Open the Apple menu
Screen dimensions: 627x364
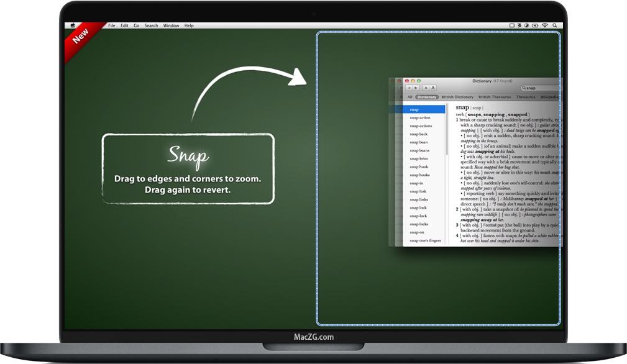[73, 25]
